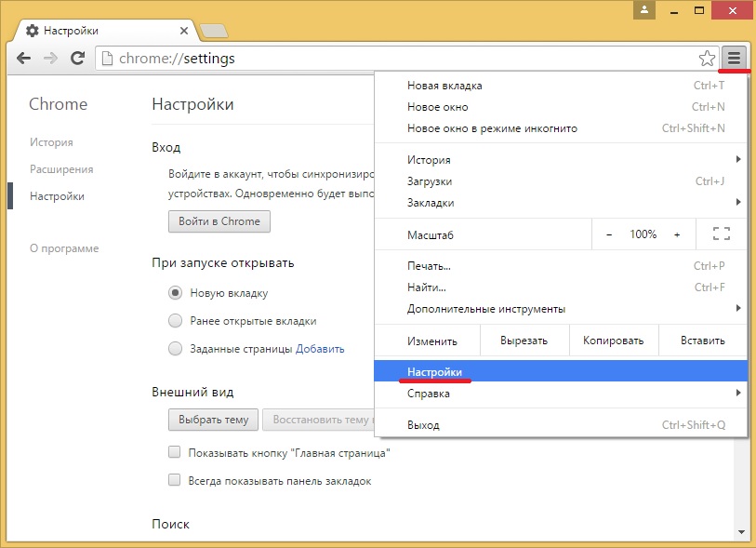Choose Новое окно from the menu
Screen dimensions: 756x548
(561, 107)
